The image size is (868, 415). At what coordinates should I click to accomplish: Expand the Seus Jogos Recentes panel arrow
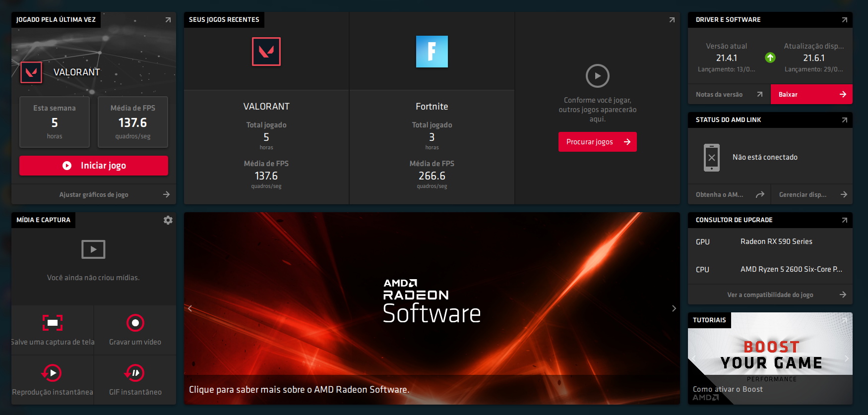672,20
